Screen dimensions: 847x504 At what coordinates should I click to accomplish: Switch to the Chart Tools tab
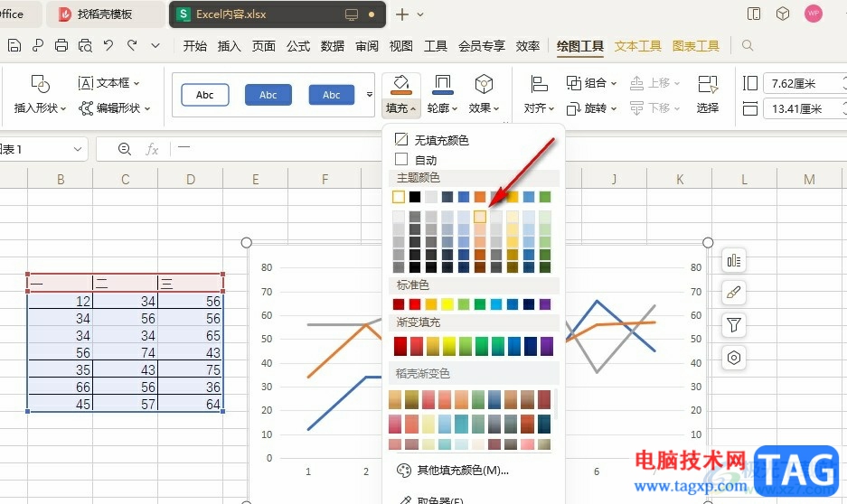tap(696, 46)
